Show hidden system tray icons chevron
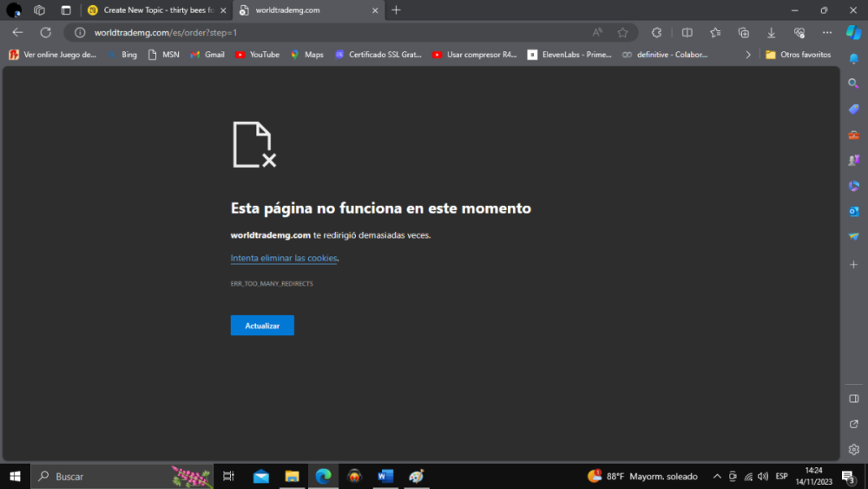This screenshot has width=868, height=489. [x=717, y=476]
